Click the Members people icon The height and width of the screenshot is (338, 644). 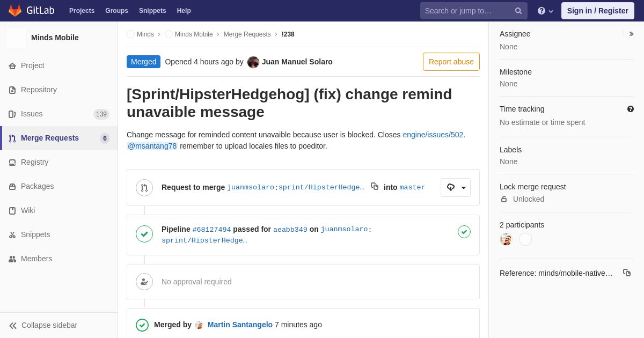pos(12,259)
